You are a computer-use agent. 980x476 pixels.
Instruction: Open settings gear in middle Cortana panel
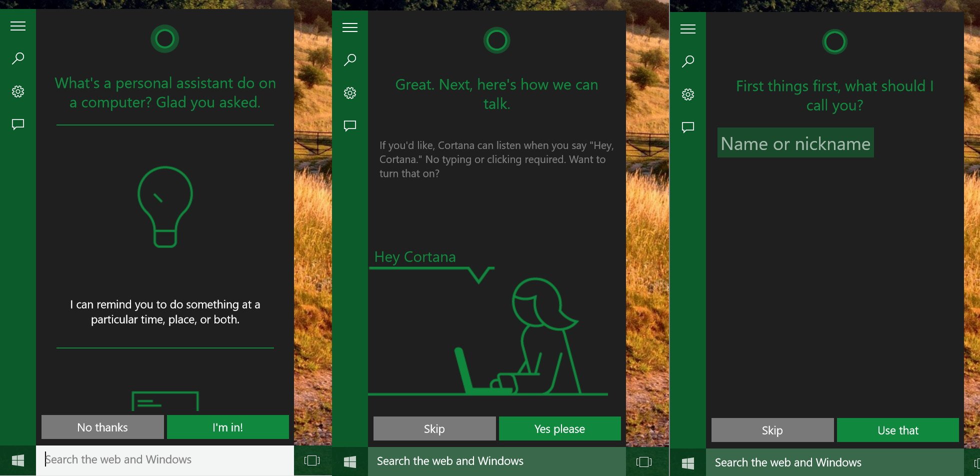click(350, 93)
